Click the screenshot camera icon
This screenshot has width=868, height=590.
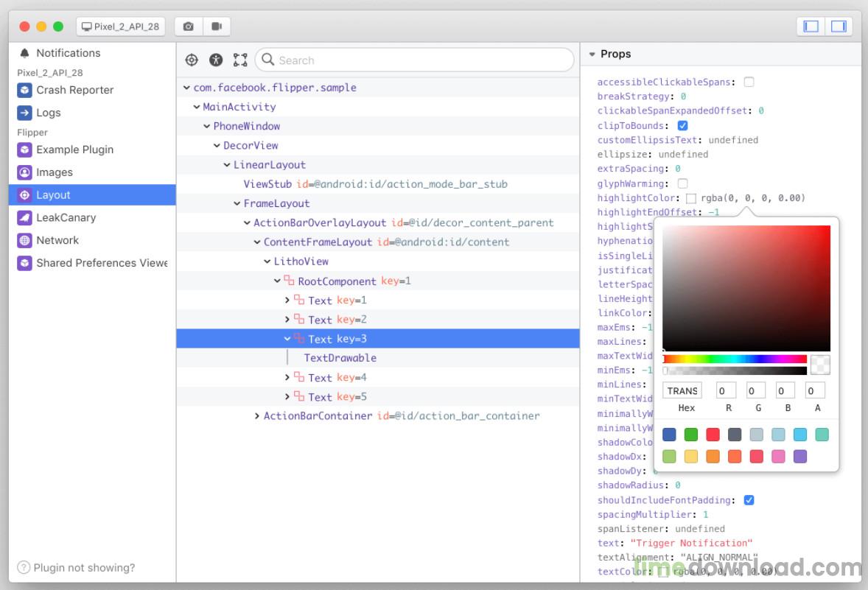(x=188, y=27)
